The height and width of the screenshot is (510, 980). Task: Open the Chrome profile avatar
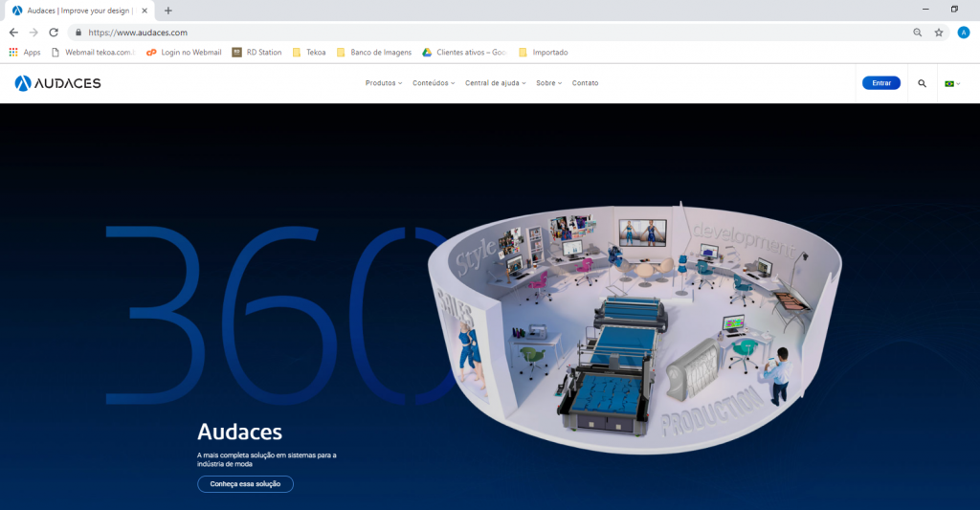pyautogui.click(x=964, y=33)
